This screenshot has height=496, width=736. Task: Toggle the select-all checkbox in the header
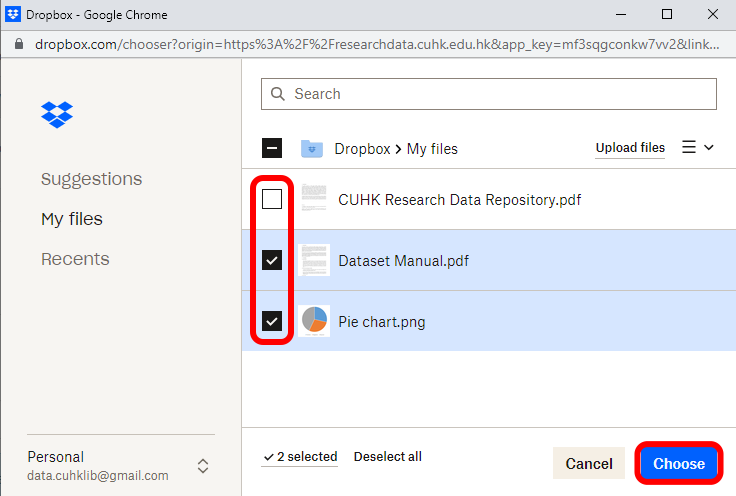[x=272, y=148]
